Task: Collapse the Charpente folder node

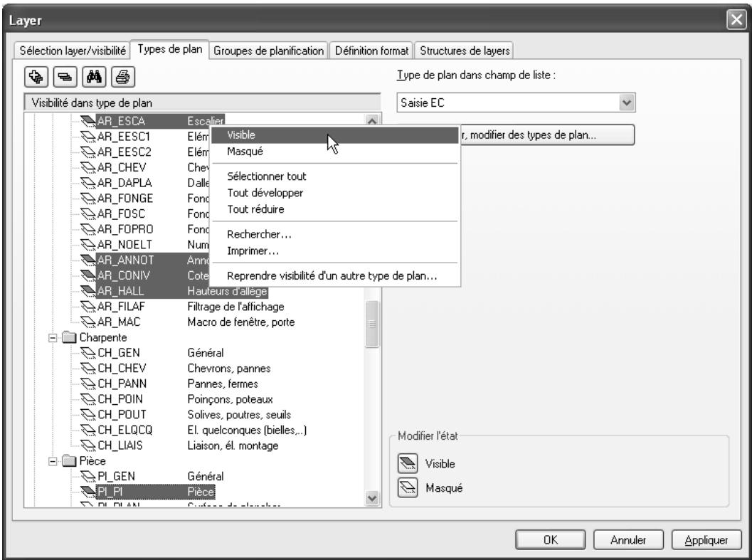Action: (x=53, y=338)
